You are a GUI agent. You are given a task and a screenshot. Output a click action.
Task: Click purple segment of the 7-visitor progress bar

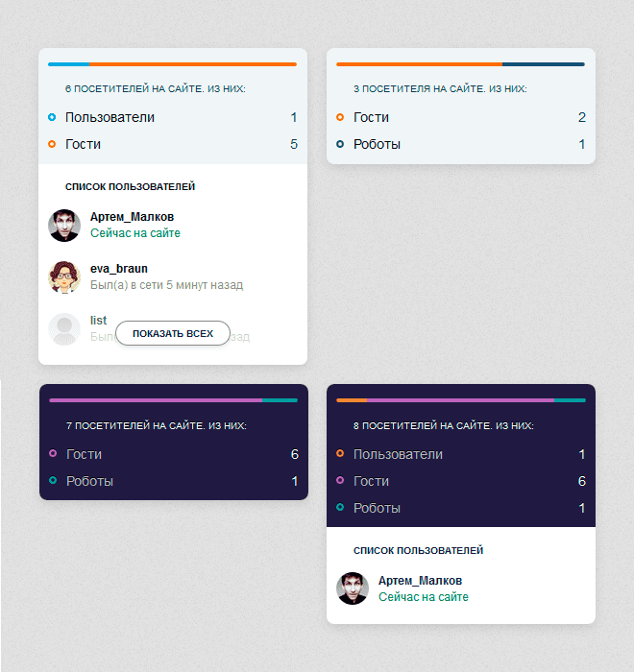pos(156,400)
